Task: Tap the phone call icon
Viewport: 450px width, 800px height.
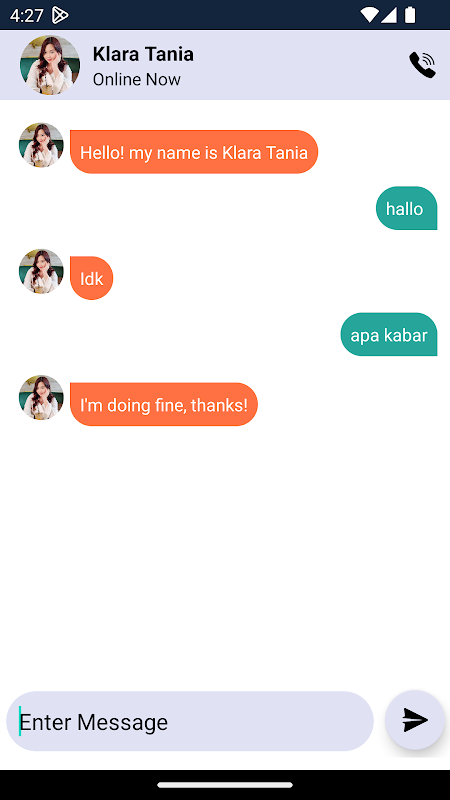Action: (422, 65)
